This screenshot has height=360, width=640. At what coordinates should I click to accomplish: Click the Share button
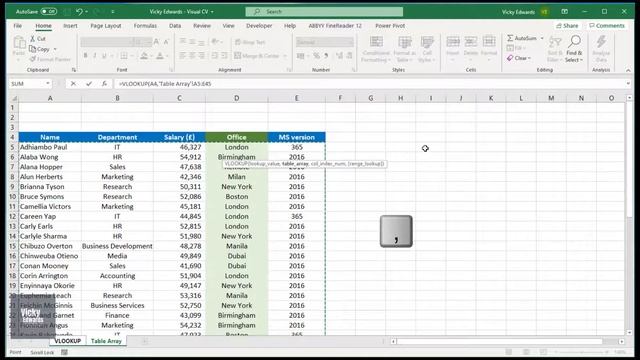pyautogui.click(x=567, y=26)
